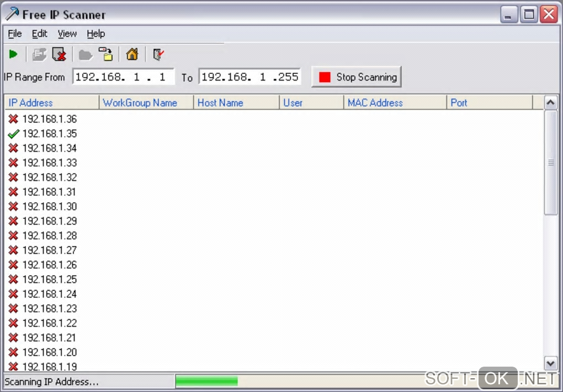This screenshot has height=392, width=563.
Task: Click the red X status icon beside 192.168.1.36
Action: [x=13, y=119]
